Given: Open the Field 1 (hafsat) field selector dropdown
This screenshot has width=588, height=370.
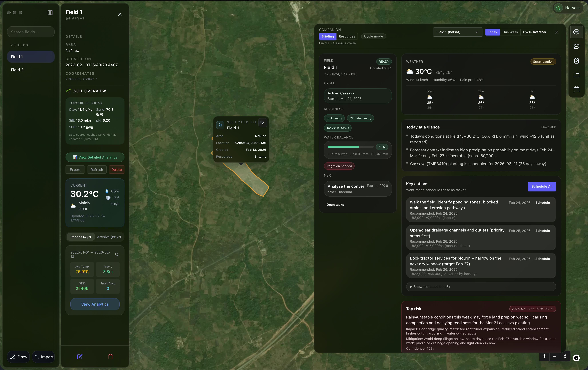Looking at the screenshot, I should tap(457, 32).
